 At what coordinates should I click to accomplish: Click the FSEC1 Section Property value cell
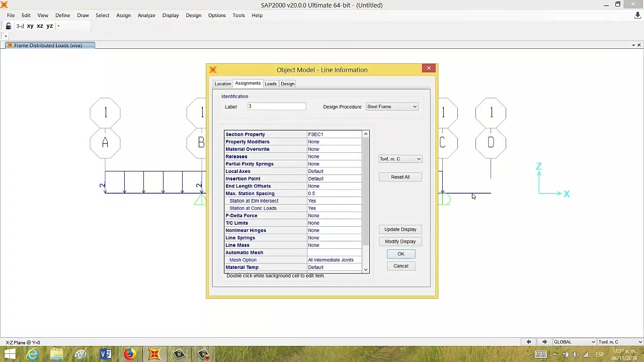pyautogui.click(x=334, y=134)
